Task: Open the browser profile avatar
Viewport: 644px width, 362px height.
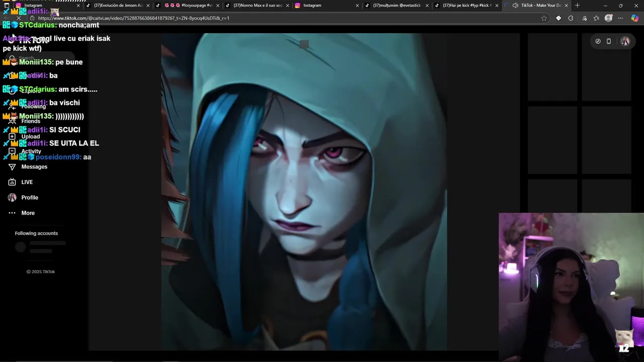Action: tap(608, 18)
